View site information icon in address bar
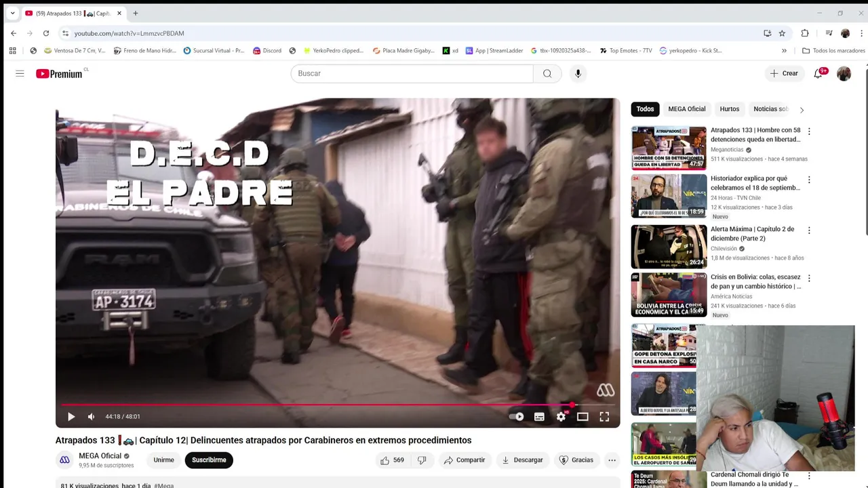868x488 pixels. (x=65, y=33)
